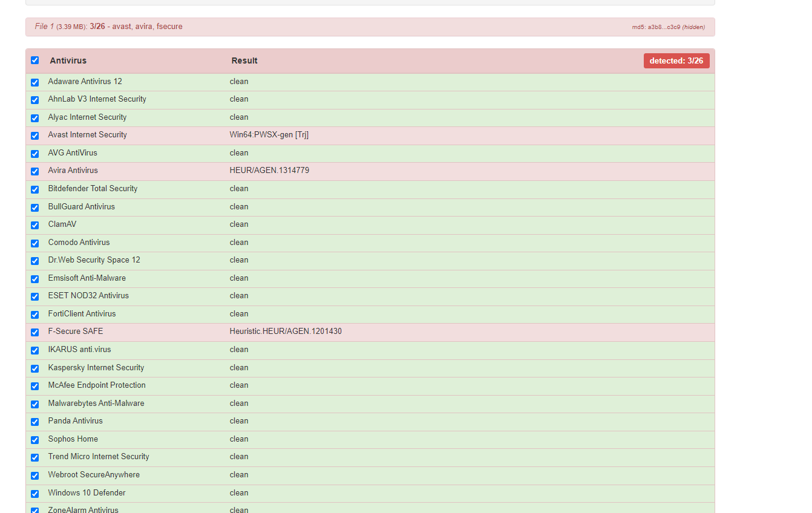Click the 'Win64:PWSX-gen [Trj]' detection result

coord(269,135)
